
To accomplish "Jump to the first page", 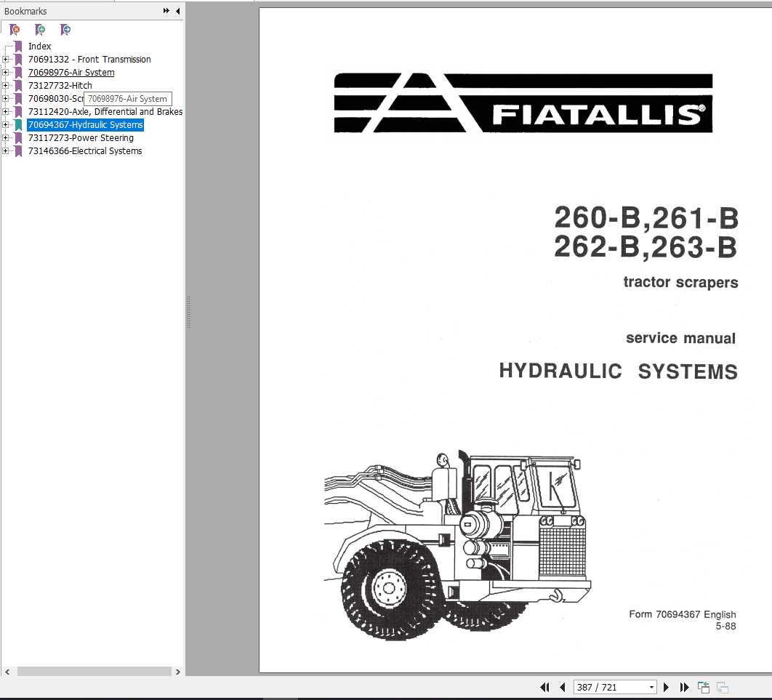I will click(x=545, y=687).
